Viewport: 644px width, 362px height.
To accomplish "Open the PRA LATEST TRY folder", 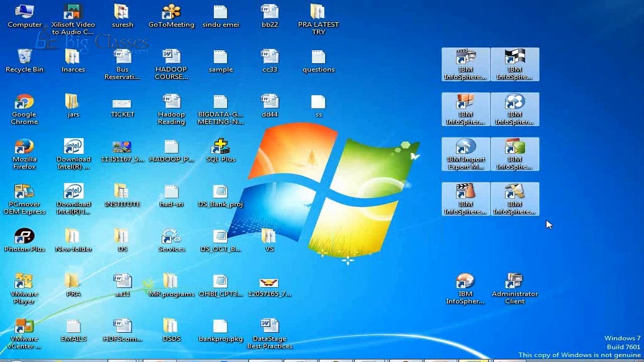I will (318, 20).
